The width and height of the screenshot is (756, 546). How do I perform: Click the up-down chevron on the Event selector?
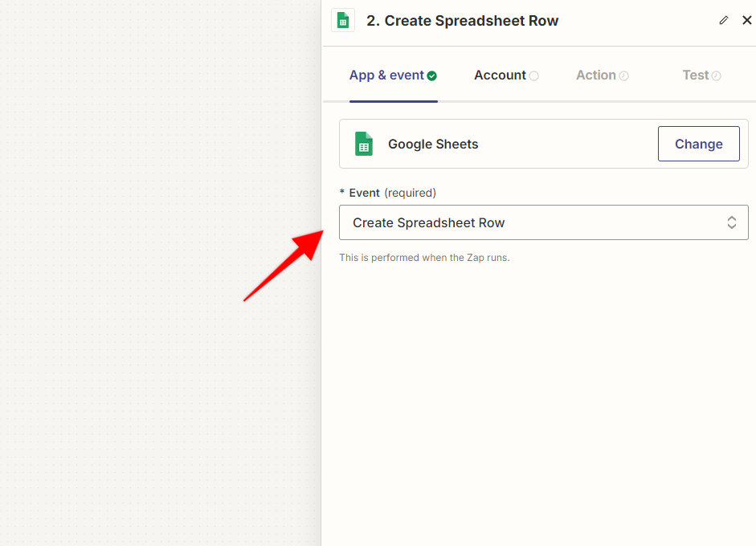point(731,222)
